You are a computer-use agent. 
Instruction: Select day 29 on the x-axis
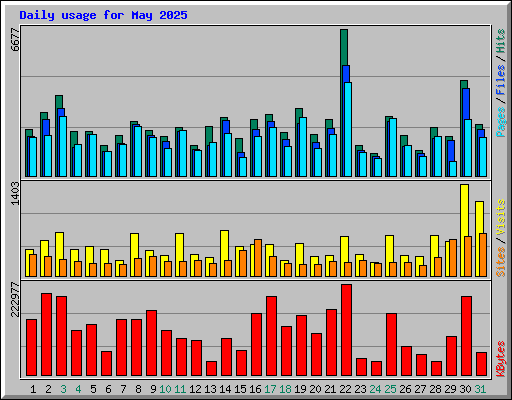coord(450,389)
